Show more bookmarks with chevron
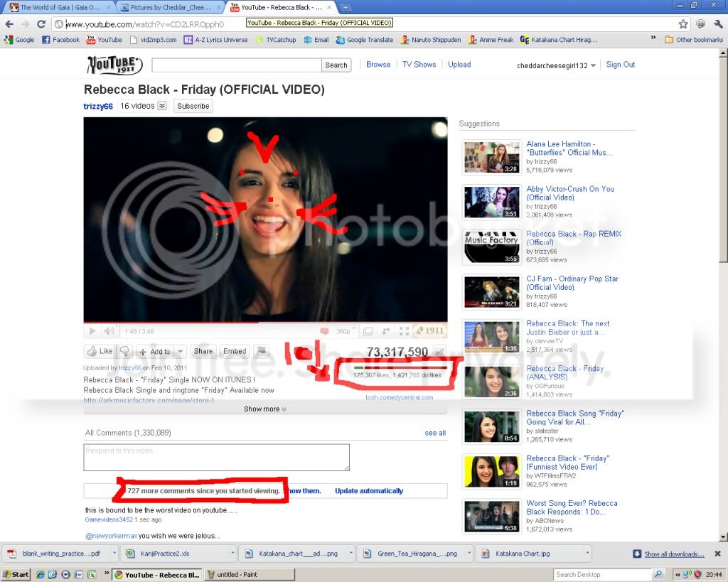 point(653,38)
